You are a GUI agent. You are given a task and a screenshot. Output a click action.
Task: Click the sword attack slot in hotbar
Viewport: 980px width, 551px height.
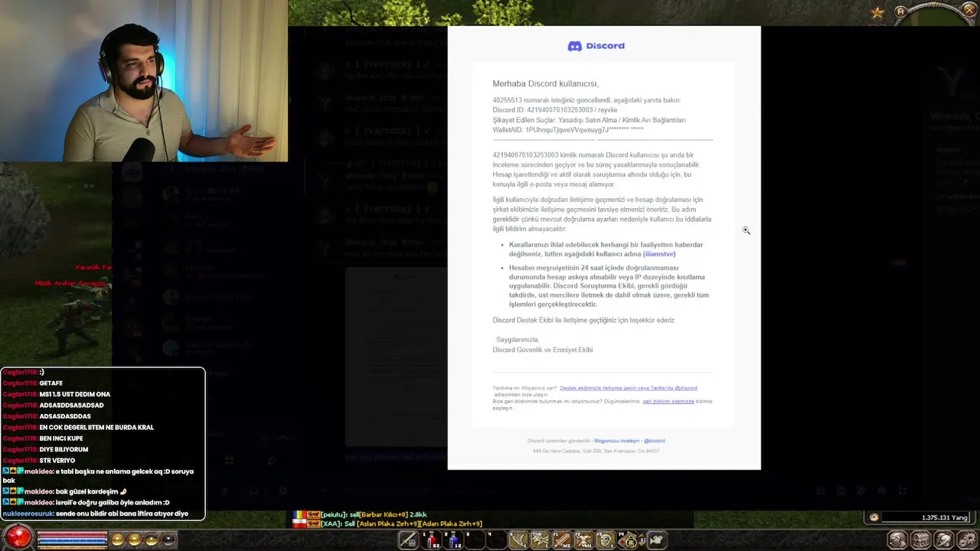pyautogui.click(x=409, y=540)
